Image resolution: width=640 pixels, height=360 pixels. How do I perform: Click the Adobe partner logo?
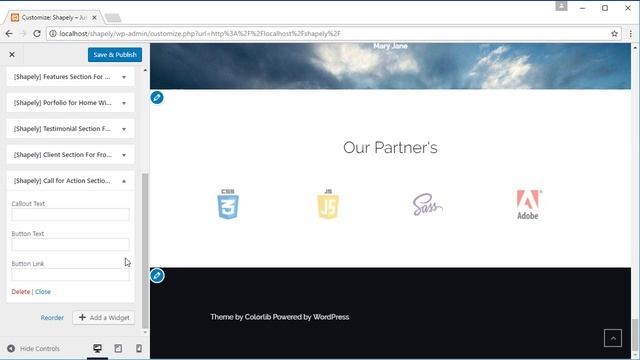529,205
